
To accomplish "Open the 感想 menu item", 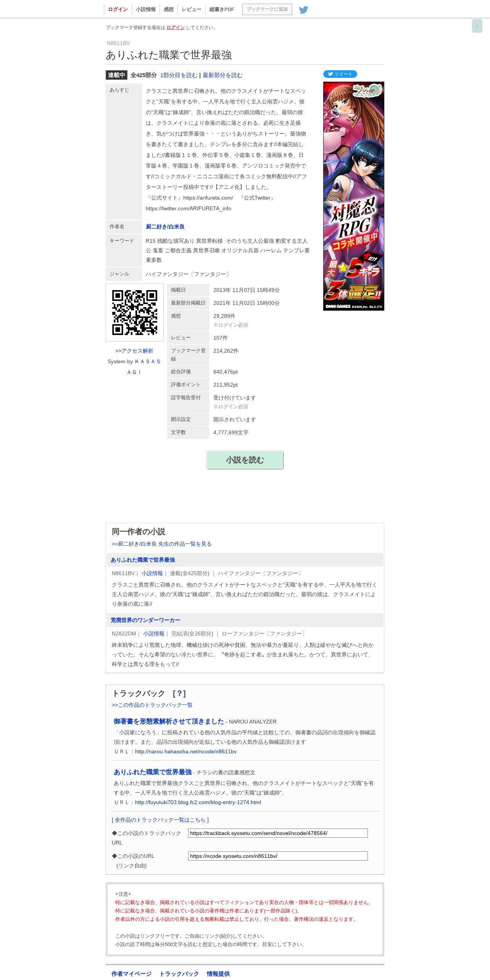I will click(x=169, y=10).
